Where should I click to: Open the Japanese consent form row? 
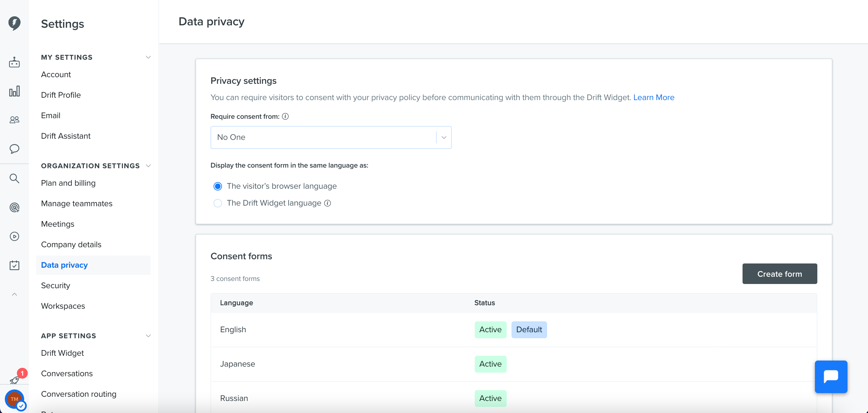click(x=514, y=364)
